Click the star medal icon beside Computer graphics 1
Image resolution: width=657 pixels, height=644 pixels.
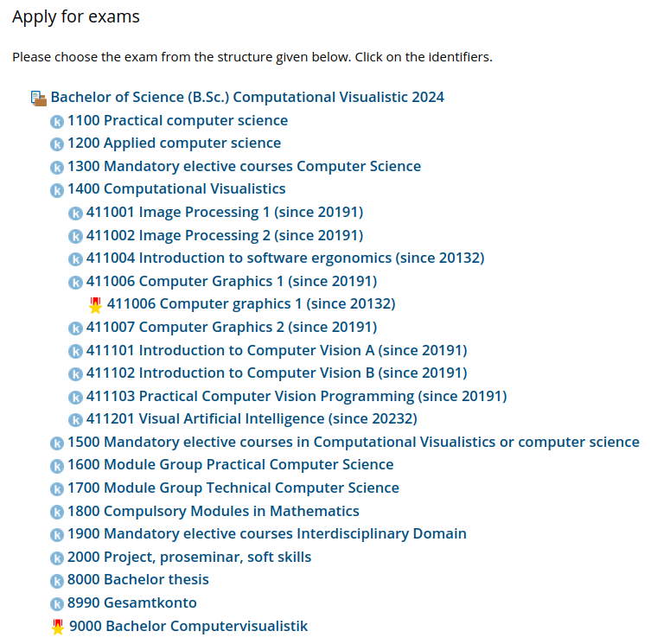tap(96, 304)
